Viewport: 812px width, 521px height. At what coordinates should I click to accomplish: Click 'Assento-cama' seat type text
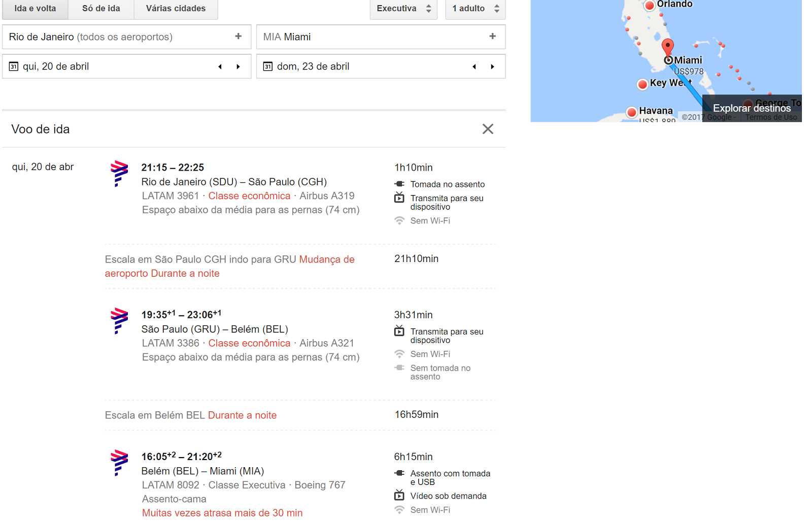click(174, 499)
